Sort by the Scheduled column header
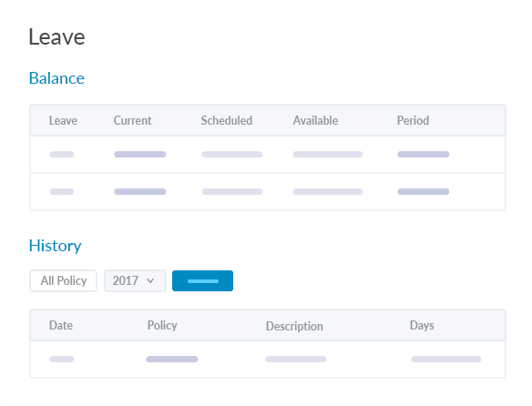The height and width of the screenshot is (406, 532). tap(227, 120)
